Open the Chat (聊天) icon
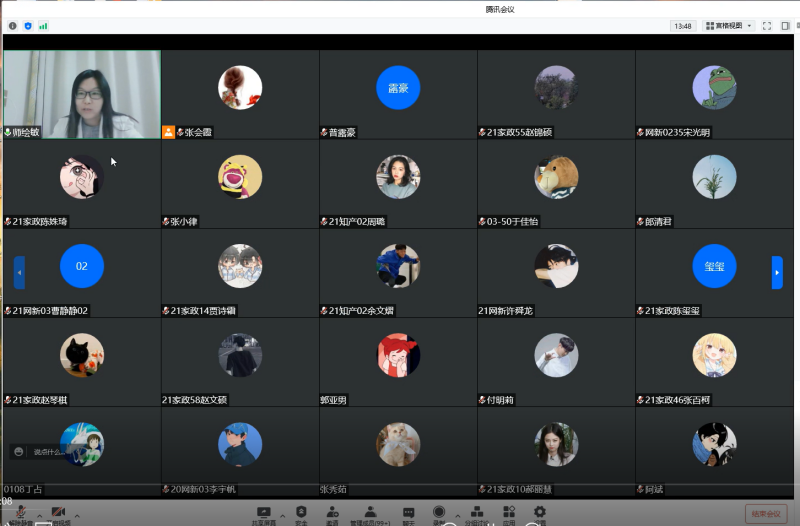This screenshot has width=800, height=526. (408, 512)
